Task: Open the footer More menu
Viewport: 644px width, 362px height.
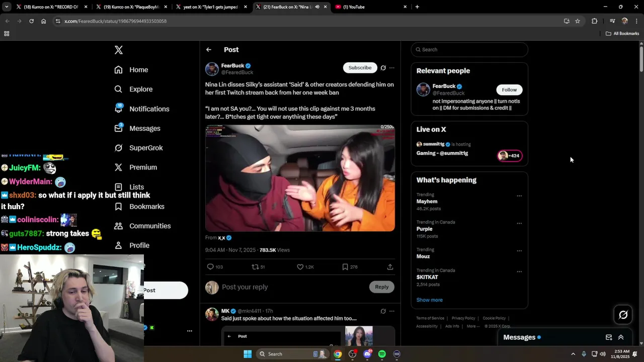Action: [x=473, y=326]
